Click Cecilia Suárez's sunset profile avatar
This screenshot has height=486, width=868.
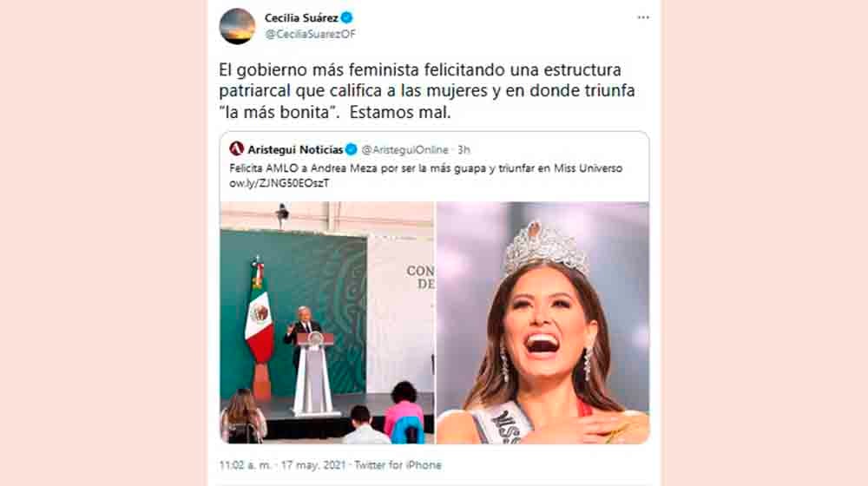(237, 26)
